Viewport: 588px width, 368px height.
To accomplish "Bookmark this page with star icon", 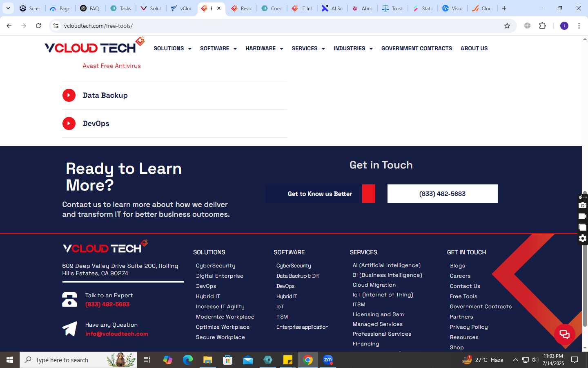I will 507,26.
